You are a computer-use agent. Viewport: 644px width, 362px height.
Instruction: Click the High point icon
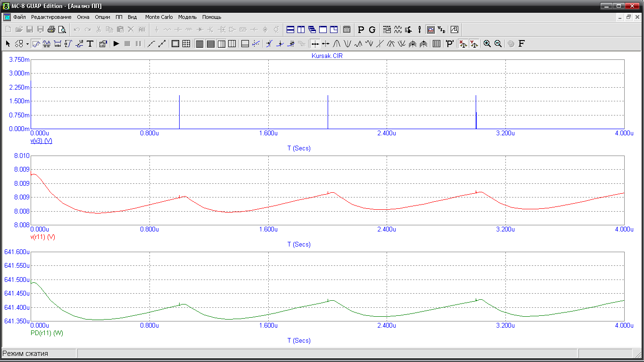tap(358, 43)
